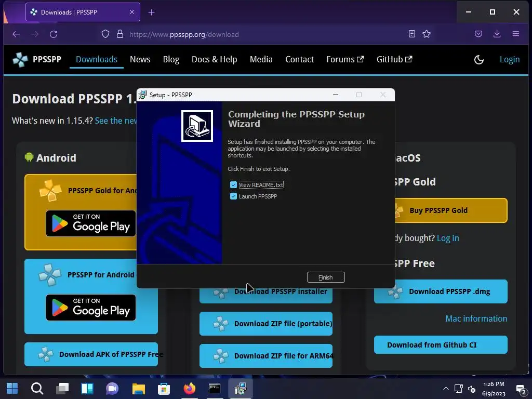Screen dimensions: 532x399
Task: Click the ppsspp.org URL address bar
Action: click(184, 34)
